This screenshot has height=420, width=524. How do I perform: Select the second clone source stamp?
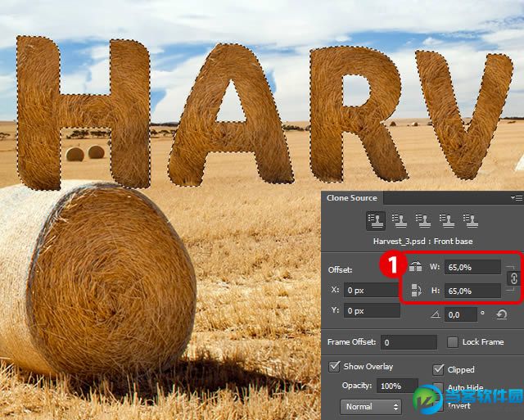(400, 221)
